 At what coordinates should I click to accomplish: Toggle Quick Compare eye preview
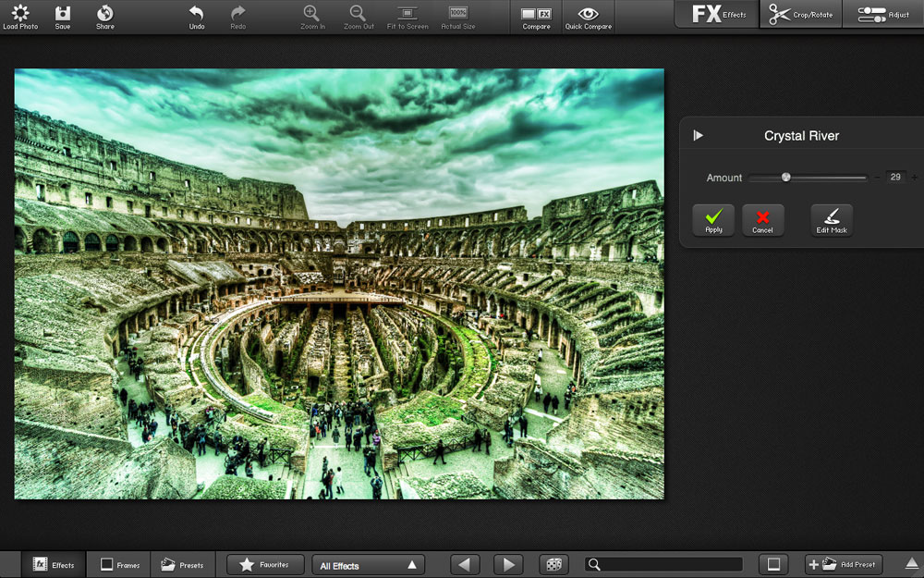(x=588, y=16)
